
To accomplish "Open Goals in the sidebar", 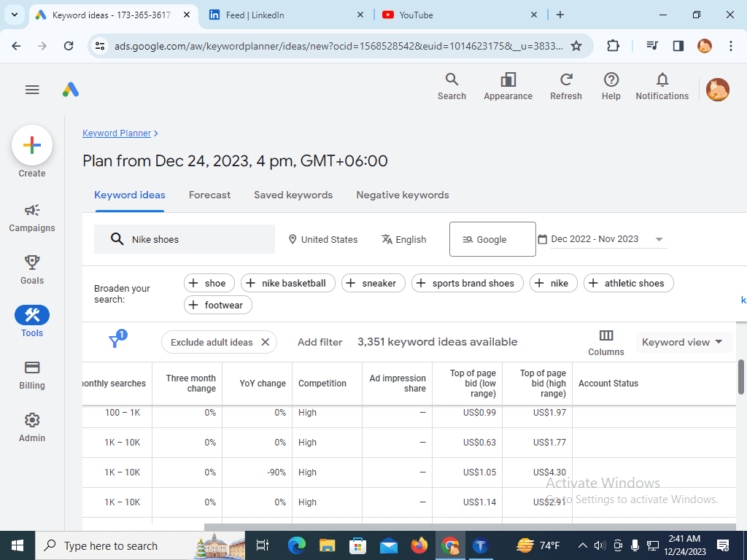I will [32, 271].
